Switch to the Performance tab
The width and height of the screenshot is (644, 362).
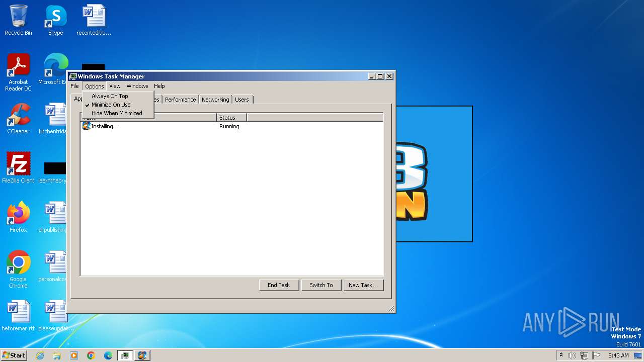point(180,100)
